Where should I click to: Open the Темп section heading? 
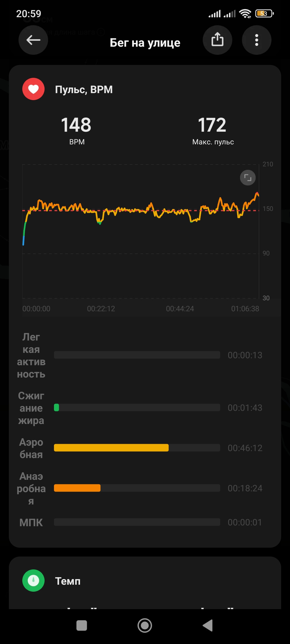(x=68, y=581)
